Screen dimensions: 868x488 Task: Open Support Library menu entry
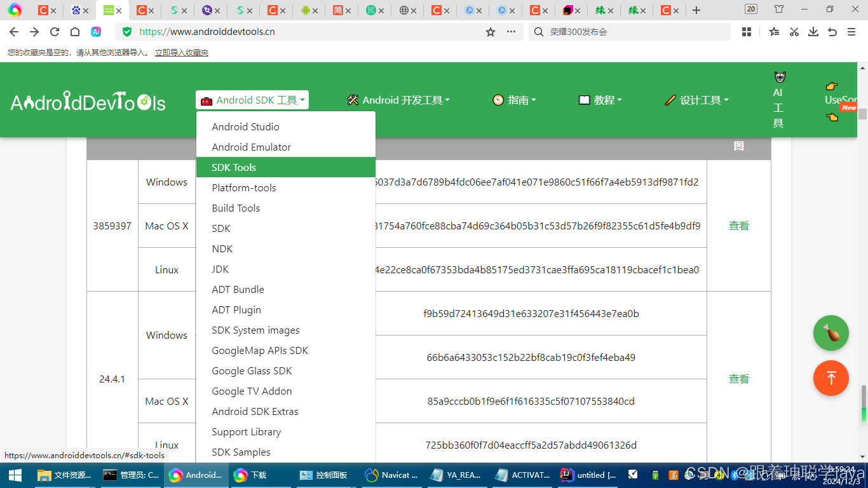point(286,431)
